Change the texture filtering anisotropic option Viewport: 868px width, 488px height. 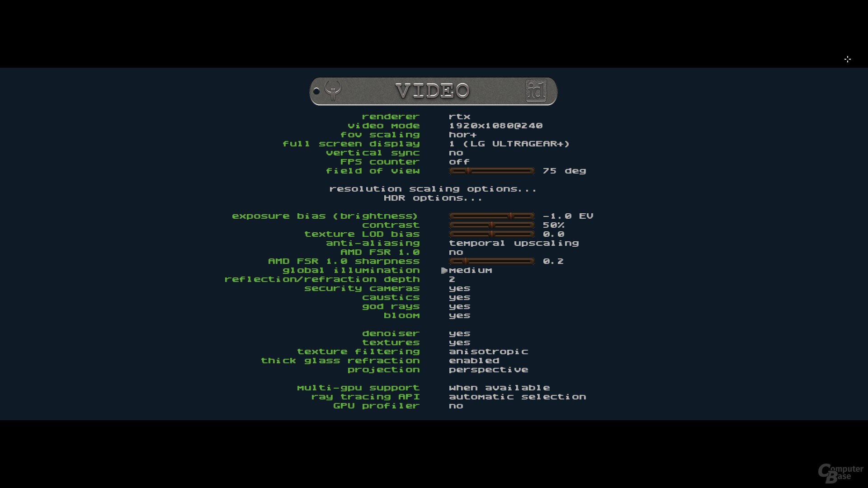coord(488,352)
